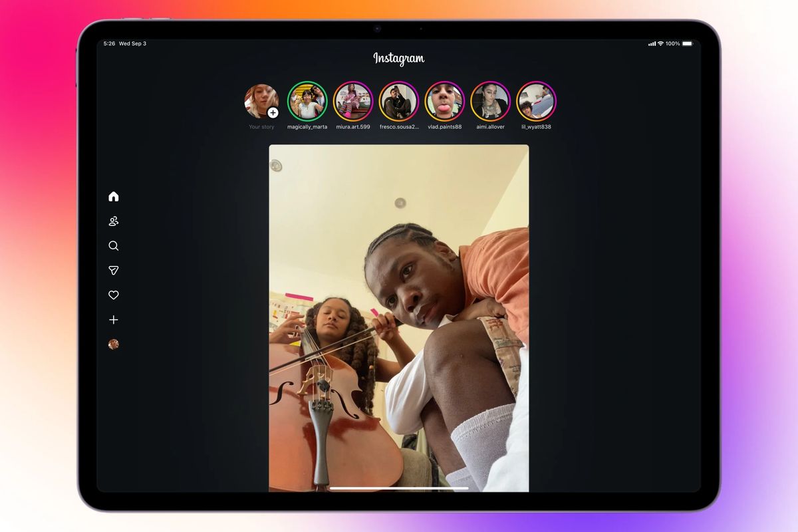This screenshot has height=532, width=798.
Task: Open the Following feed icon
Action: tap(114, 221)
